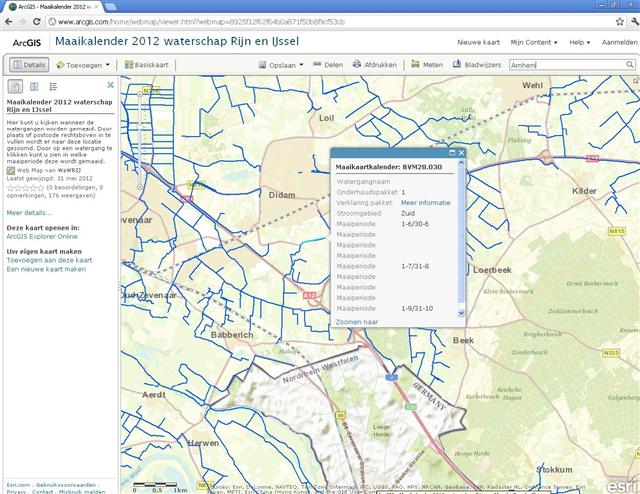Close the Details side panel with the X

(x=110, y=85)
